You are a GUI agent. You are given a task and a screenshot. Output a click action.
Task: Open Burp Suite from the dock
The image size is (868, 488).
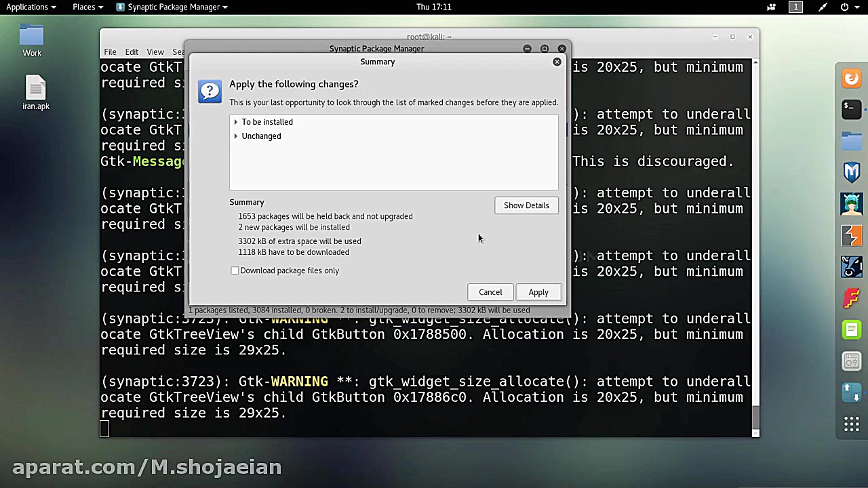click(851, 235)
